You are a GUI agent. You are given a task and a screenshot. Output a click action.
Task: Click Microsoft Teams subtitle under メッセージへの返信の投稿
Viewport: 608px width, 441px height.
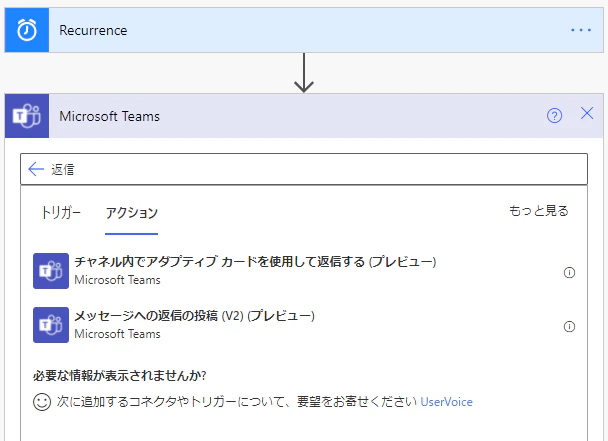[117, 334]
